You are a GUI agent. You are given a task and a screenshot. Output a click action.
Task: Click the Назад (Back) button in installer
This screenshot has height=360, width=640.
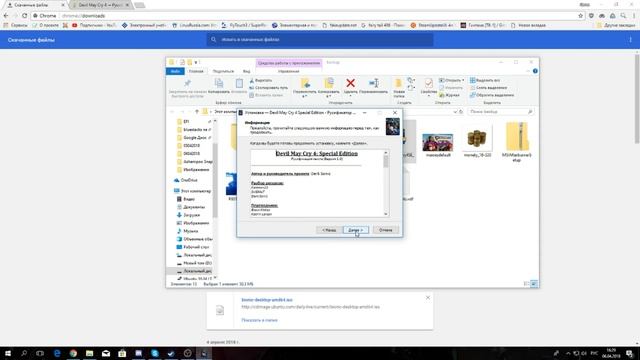click(x=329, y=230)
